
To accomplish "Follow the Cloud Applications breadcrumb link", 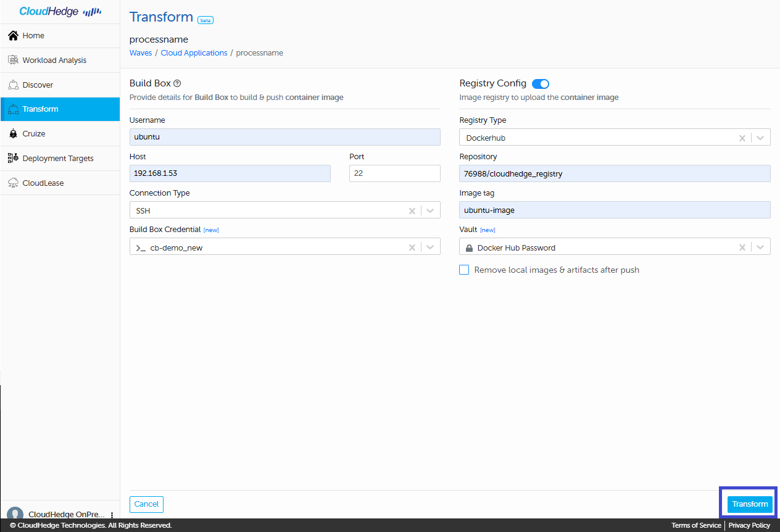I will (x=194, y=53).
